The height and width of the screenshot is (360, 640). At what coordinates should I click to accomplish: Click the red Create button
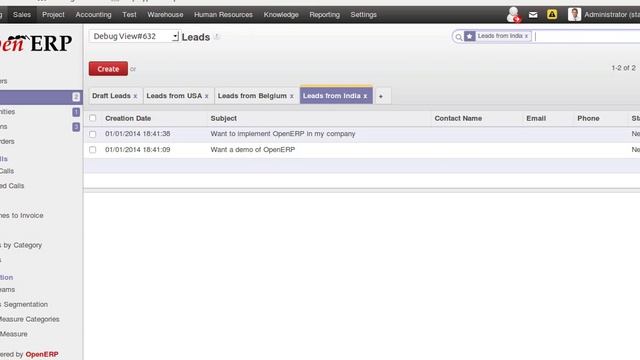click(108, 69)
